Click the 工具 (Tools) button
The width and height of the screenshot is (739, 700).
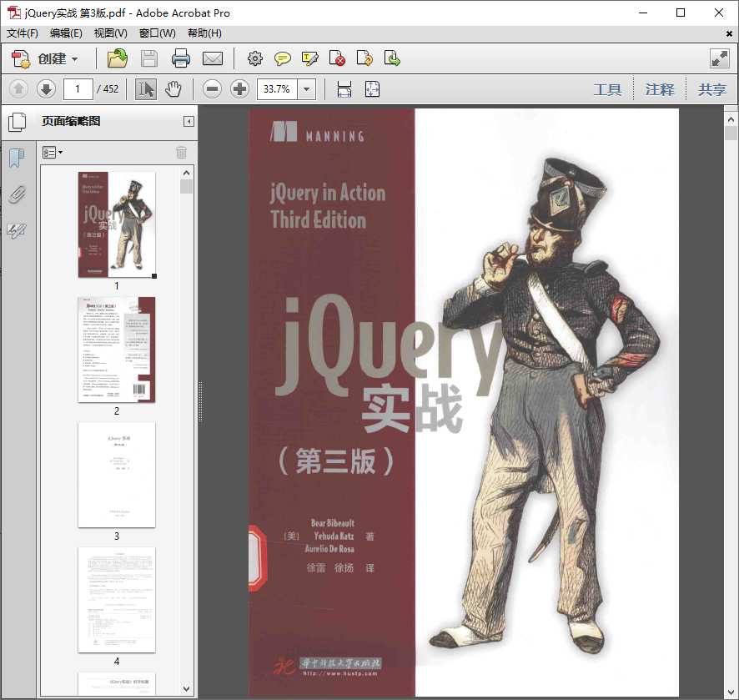tap(608, 88)
